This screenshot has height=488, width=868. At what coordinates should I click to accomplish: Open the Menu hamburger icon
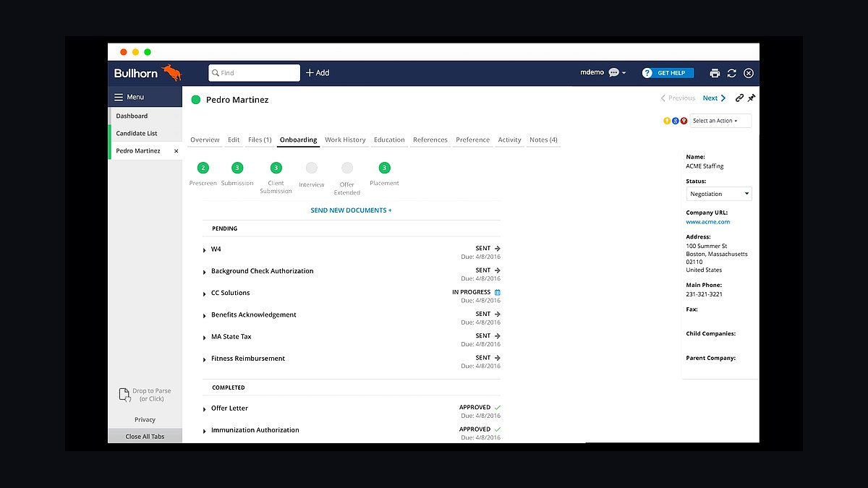(x=119, y=97)
